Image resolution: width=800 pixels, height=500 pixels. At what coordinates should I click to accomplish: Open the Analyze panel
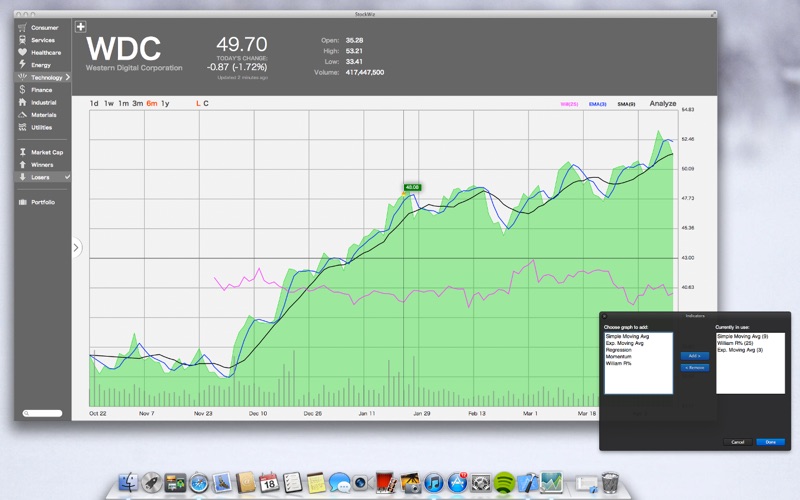(663, 103)
